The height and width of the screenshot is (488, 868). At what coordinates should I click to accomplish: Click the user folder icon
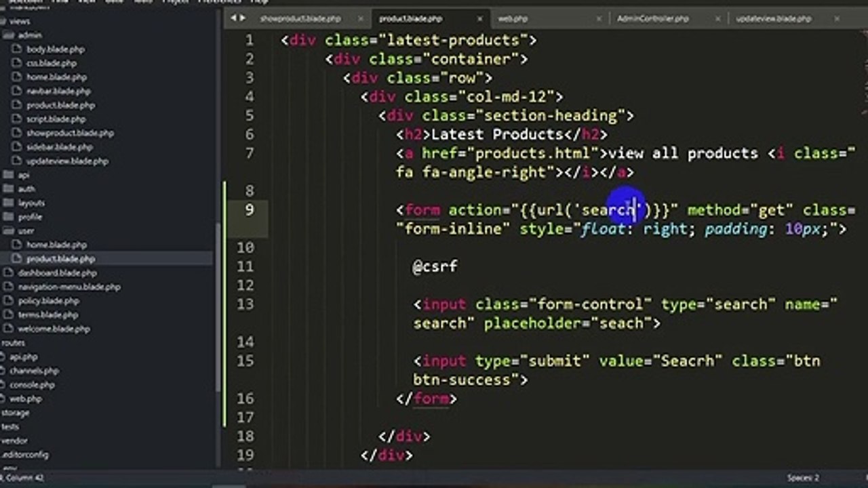[x=8, y=231]
